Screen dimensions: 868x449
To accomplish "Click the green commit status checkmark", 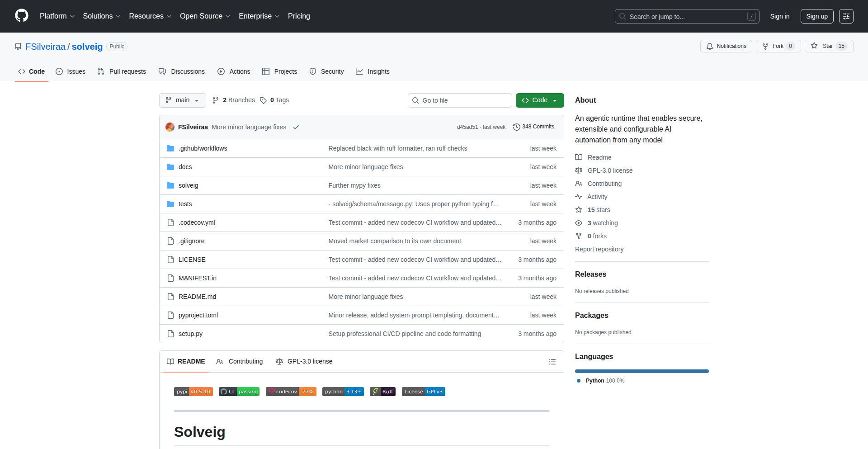I will coord(296,127).
